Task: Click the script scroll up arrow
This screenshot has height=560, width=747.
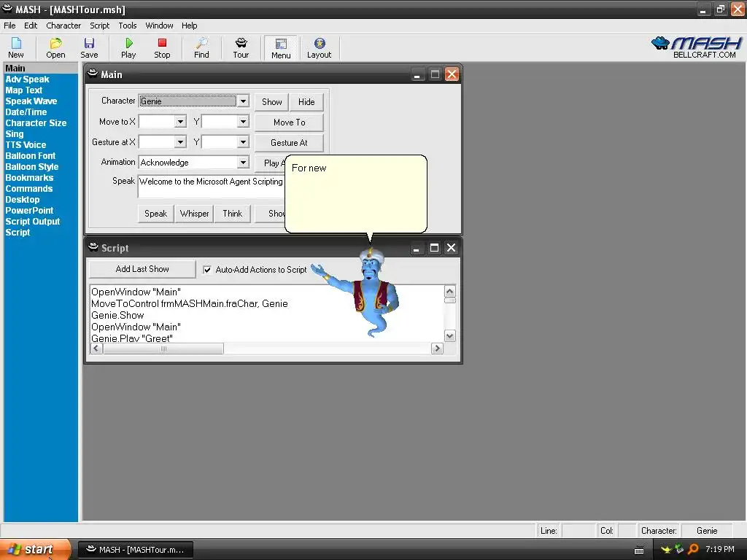Action: 449,291
